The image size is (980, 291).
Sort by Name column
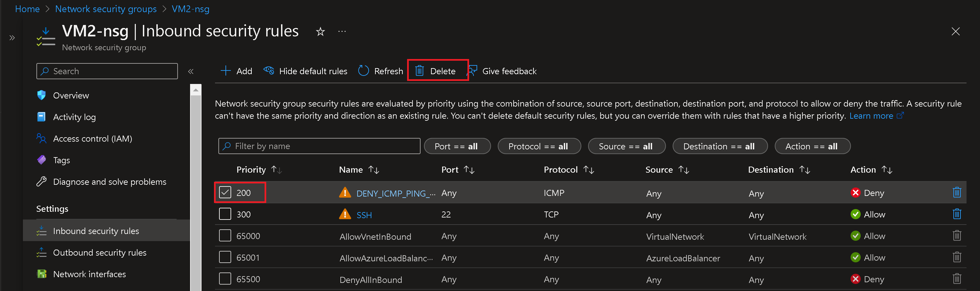coord(359,170)
